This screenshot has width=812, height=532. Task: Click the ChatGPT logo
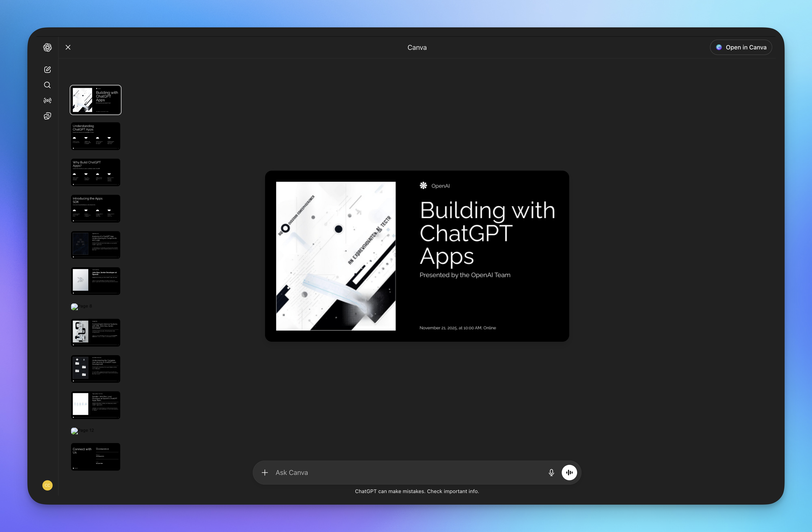47,47
